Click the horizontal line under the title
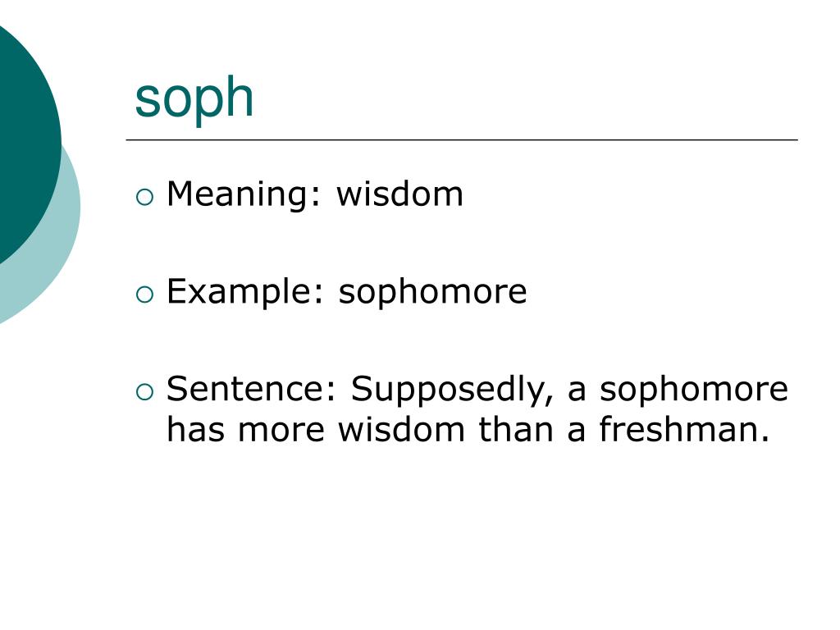The width and height of the screenshot is (840, 630). 462,139
